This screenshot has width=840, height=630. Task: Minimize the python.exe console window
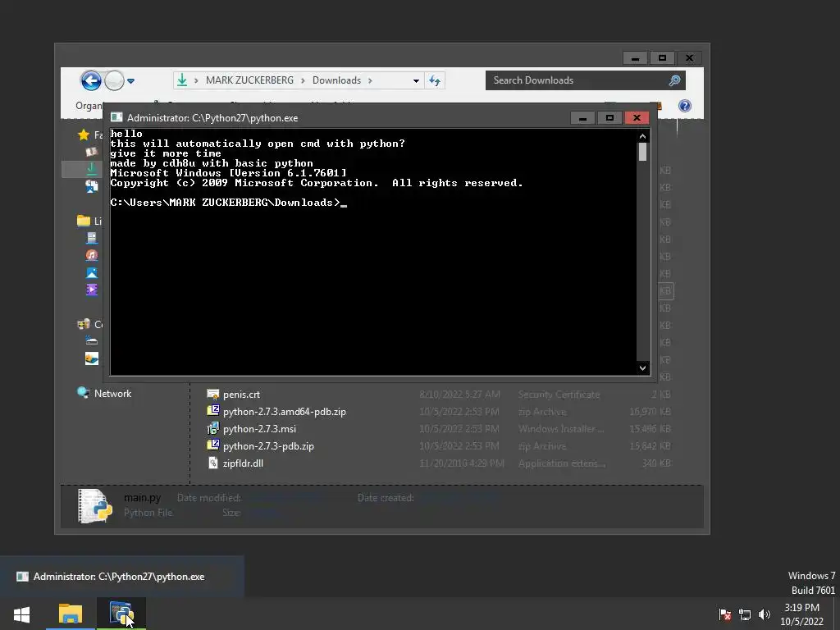(x=582, y=118)
